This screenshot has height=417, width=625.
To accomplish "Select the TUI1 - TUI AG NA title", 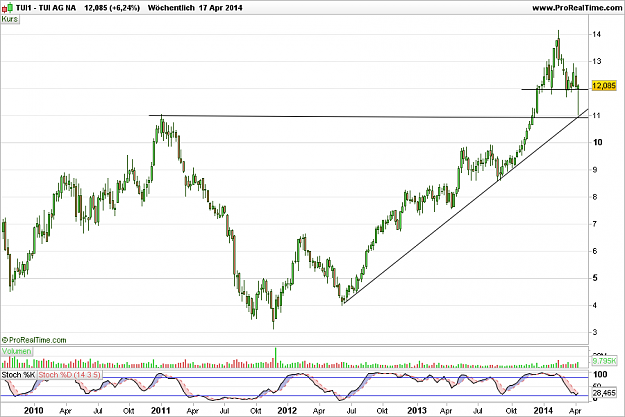I will (46, 8).
